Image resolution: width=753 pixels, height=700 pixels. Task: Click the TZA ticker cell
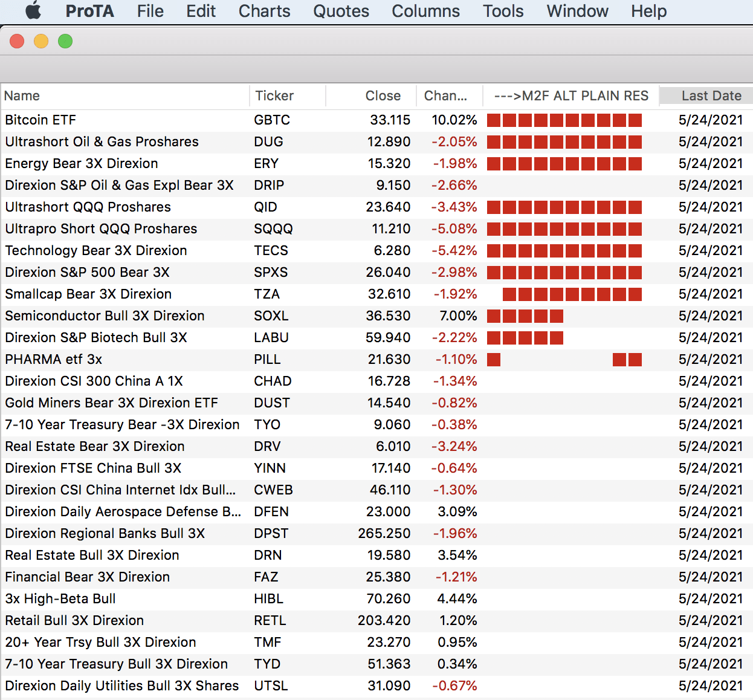267,294
